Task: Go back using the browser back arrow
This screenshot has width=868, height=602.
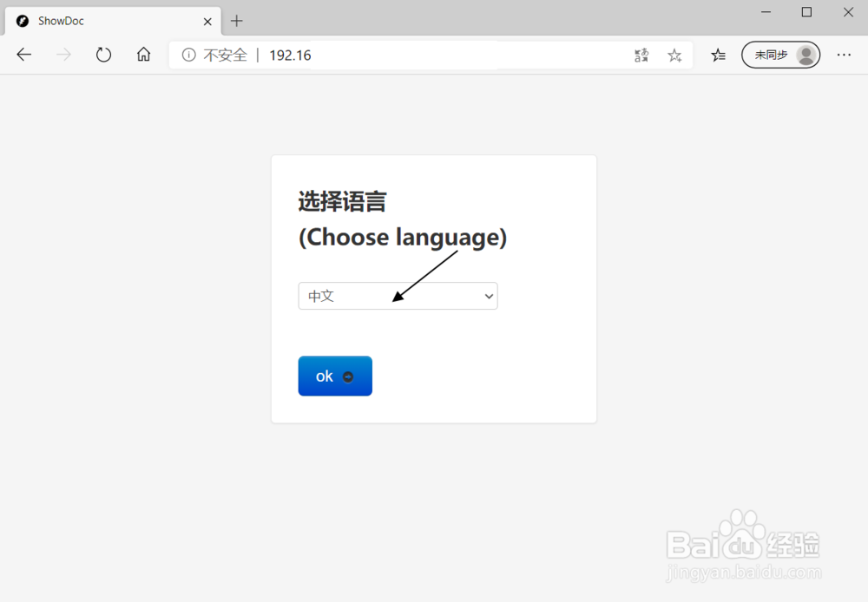Action: 23,55
